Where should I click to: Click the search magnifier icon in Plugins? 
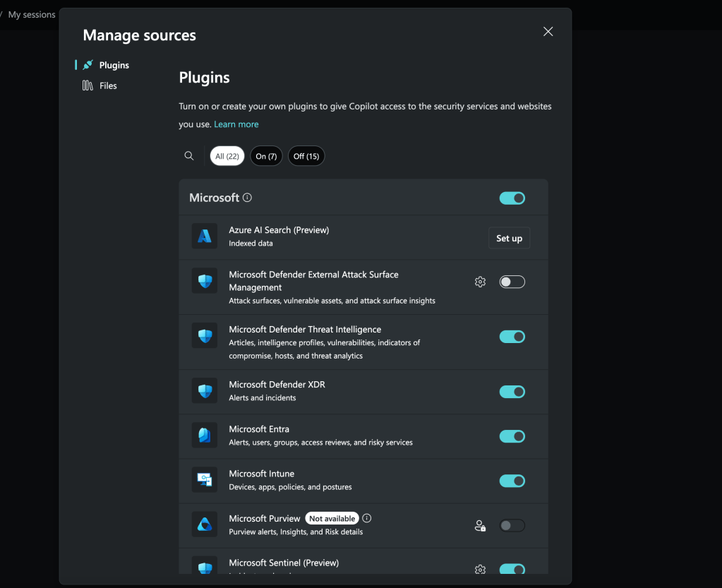click(189, 156)
